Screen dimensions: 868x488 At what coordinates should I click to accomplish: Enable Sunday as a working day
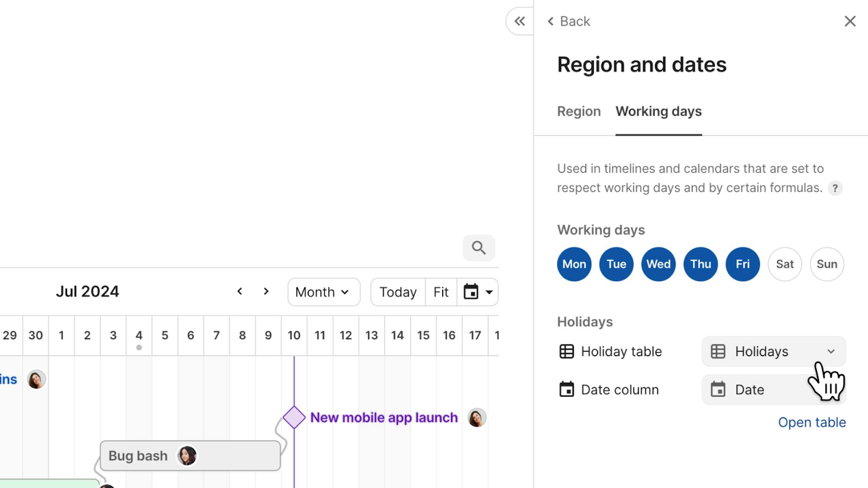[x=827, y=264]
